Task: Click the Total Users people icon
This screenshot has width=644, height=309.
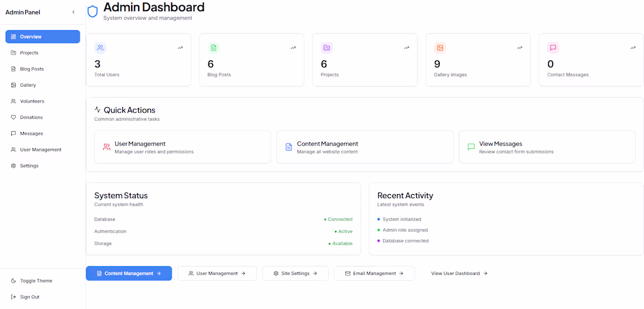Action: pyautogui.click(x=100, y=47)
